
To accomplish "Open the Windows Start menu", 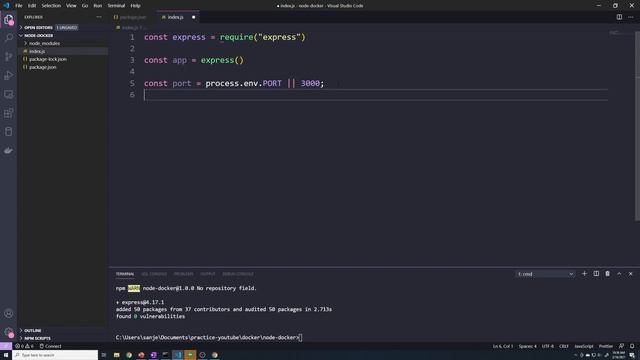I will pyautogui.click(x=6, y=355).
